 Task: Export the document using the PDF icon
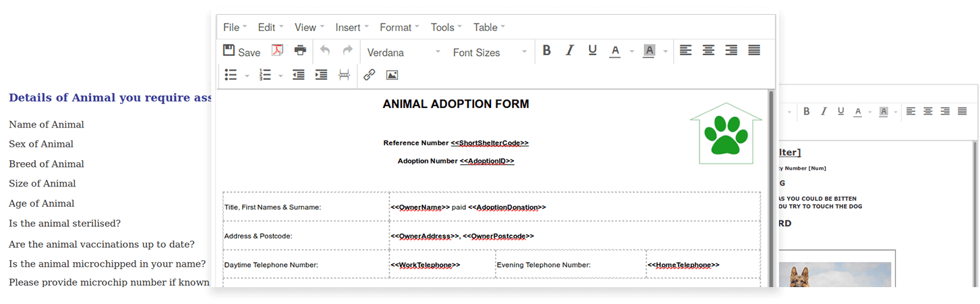coord(278,51)
